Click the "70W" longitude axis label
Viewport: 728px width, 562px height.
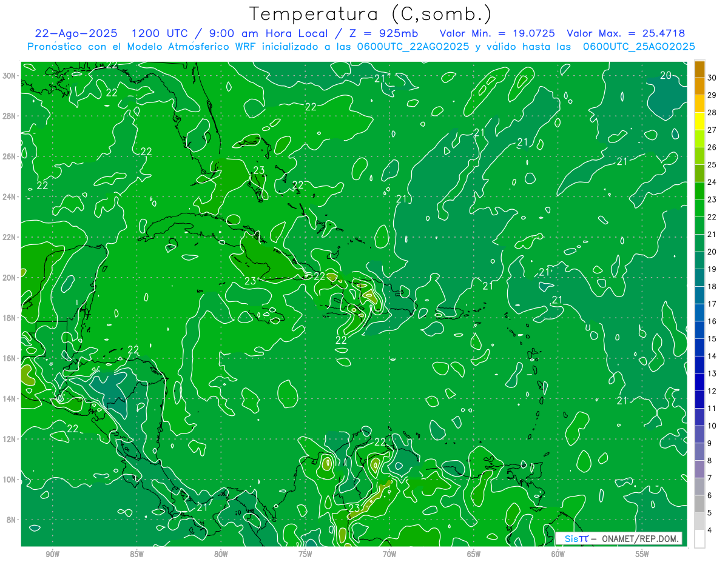click(x=389, y=554)
